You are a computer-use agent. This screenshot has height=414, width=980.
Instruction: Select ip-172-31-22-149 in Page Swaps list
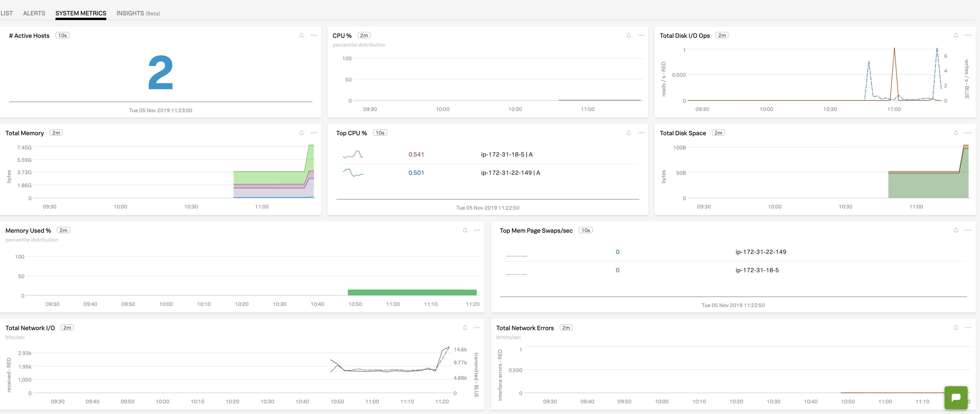pos(761,252)
